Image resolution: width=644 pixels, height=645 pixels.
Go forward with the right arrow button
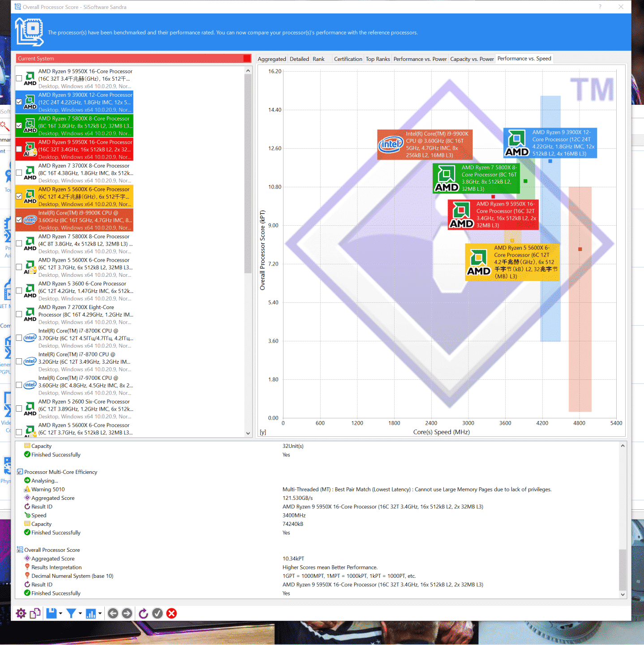tap(127, 613)
